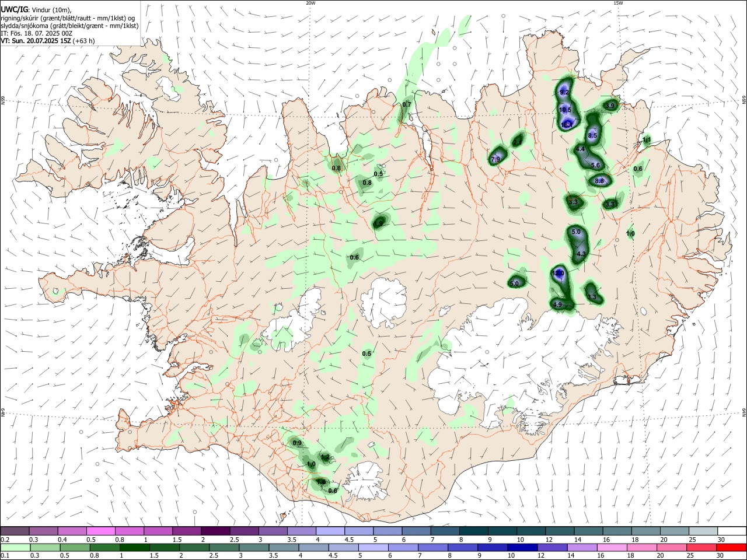Pick upper scale swatch between 1.5 and 2
The width and height of the screenshot is (747, 560).
point(187,531)
